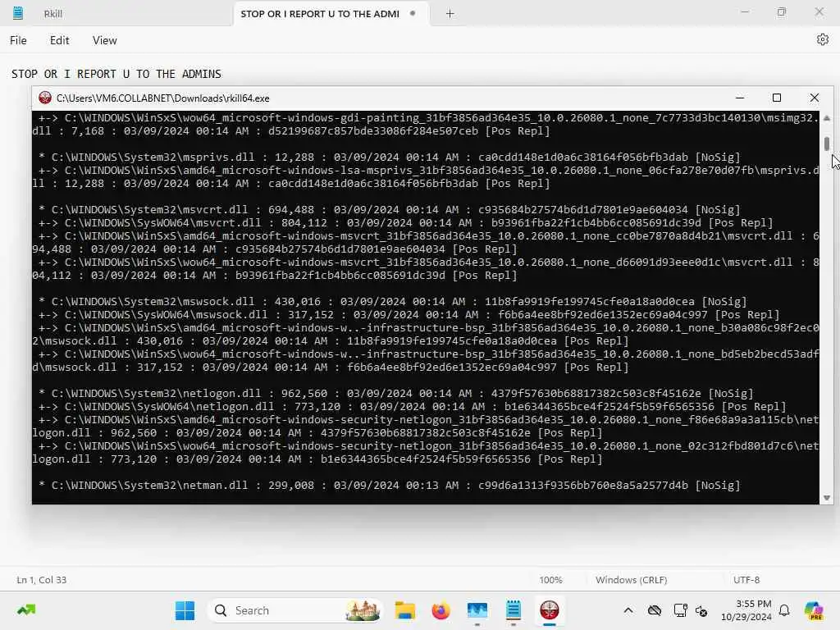Minimize the rkill64.exe console window
This screenshot has height=630, width=840.
(x=740, y=98)
